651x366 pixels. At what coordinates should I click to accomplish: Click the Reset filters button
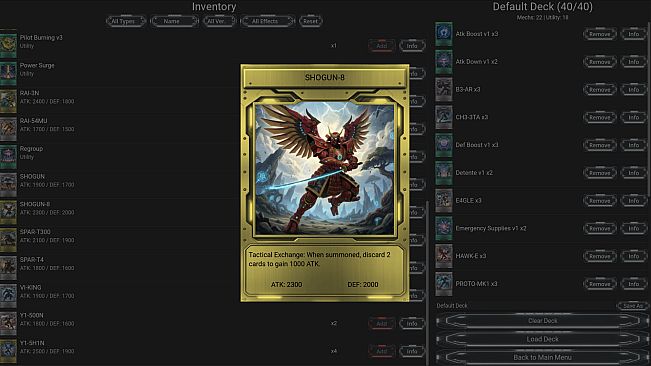point(311,21)
